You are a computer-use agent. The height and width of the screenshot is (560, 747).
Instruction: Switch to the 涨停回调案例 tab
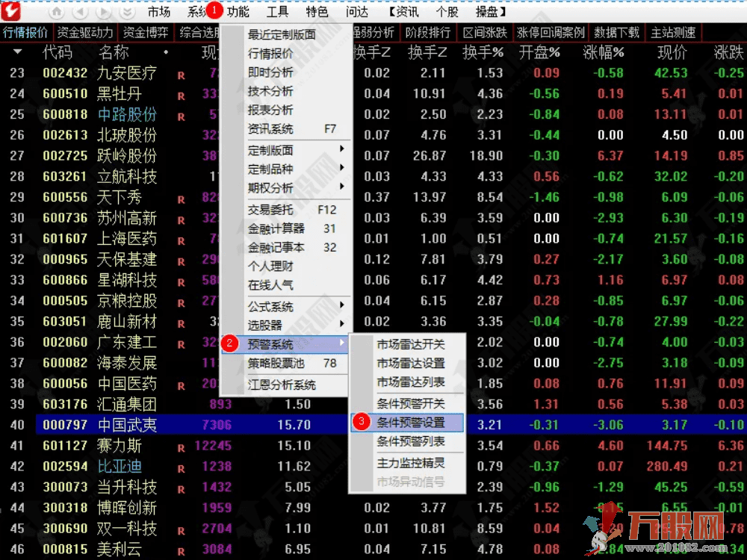[551, 32]
